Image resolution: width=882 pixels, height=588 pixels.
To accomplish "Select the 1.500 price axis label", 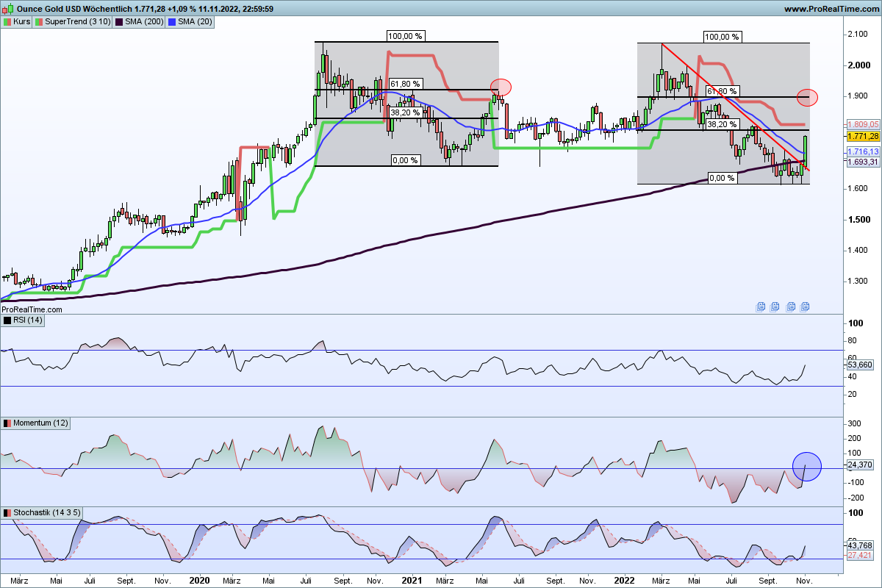I will pos(858,220).
